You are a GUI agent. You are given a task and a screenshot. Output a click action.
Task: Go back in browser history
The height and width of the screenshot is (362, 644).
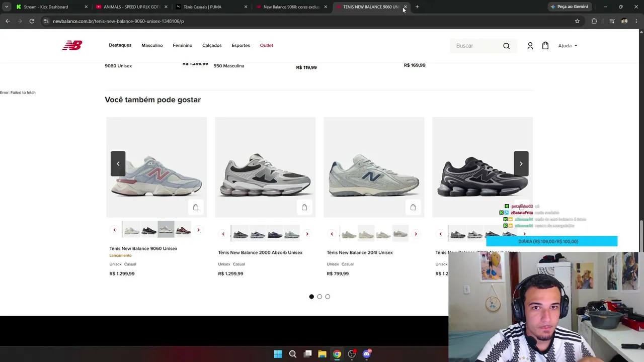coord(8,21)
